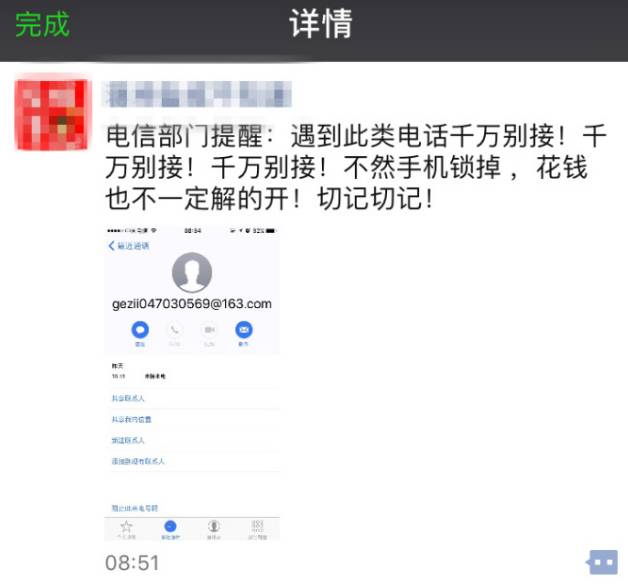Tap the 共享联系人 link
This screenshot has width=628, height=587.
pyautogui.click(x=128, y=398)
